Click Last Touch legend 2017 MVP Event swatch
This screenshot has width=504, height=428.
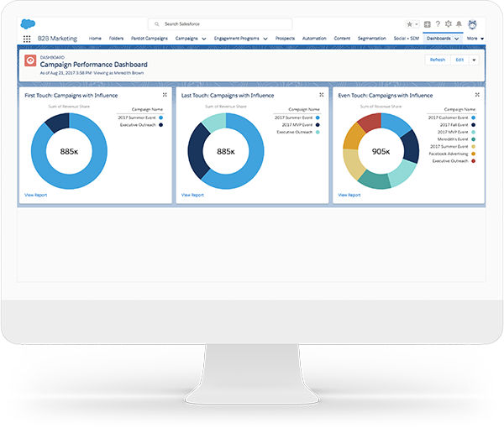[x=318, y=125]
